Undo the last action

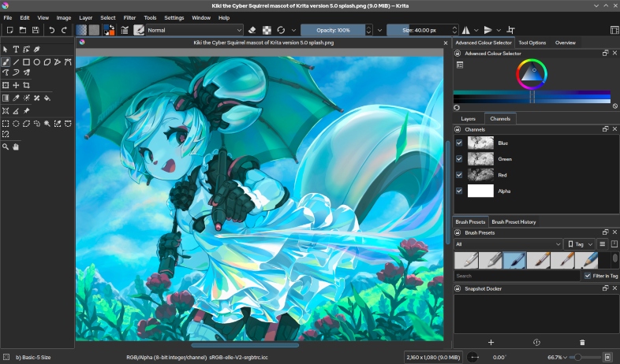tap(52, 30)
